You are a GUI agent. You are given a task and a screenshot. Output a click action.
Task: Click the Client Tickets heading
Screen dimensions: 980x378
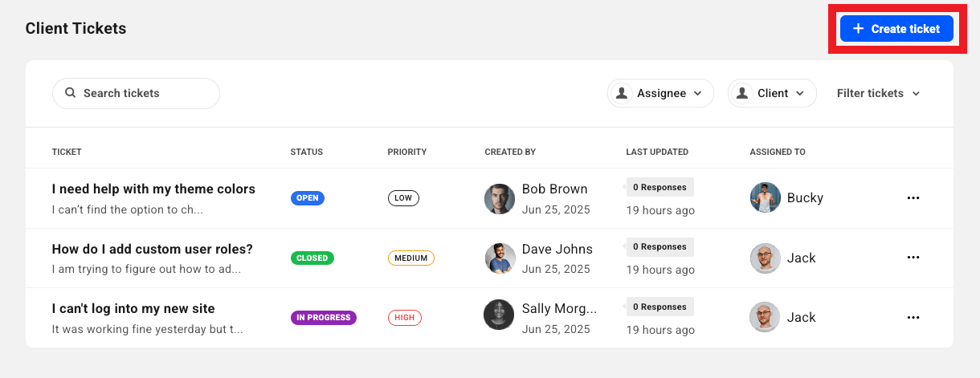click(x=76, y=29)
